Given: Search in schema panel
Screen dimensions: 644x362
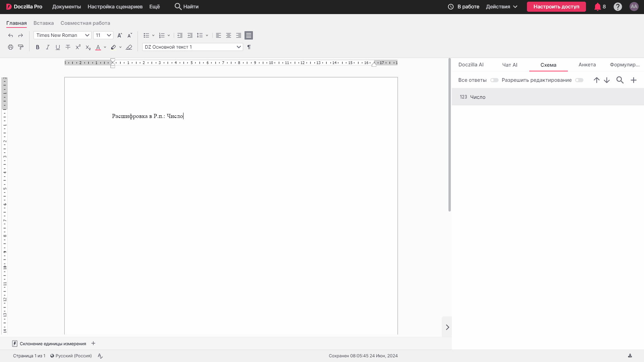Looking at the screenshot, I should click(x=620, y=80).
